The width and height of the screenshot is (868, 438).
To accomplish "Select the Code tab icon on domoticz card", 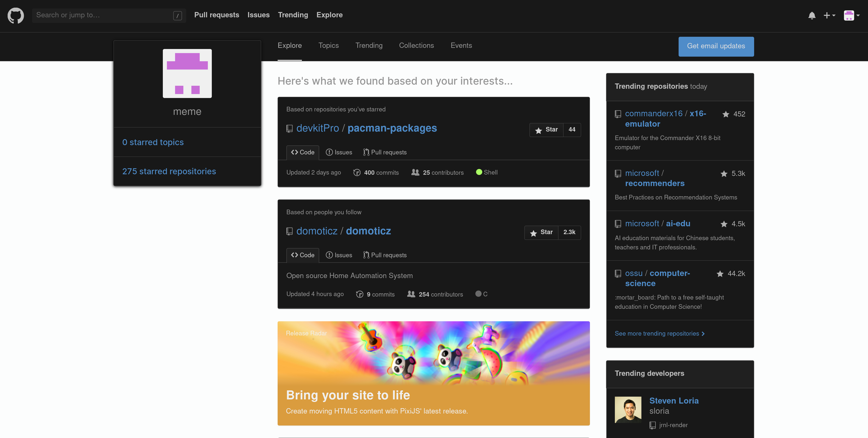I will 295,255.
